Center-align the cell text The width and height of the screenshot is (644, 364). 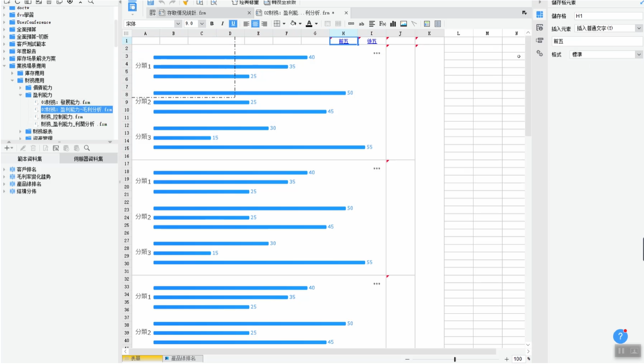tap(255, 24)
